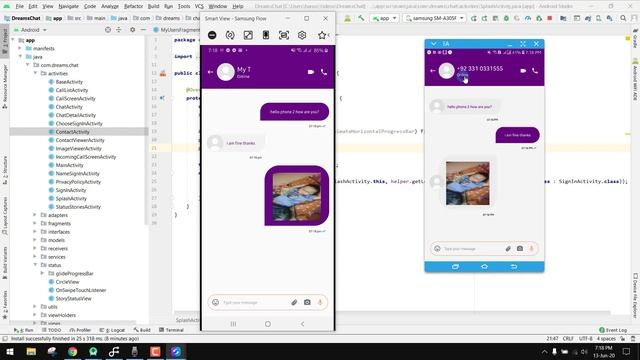Click Samsung Flow settings gear icon
This screenshot has width=640, height=360.
click(x=302, y=35)
